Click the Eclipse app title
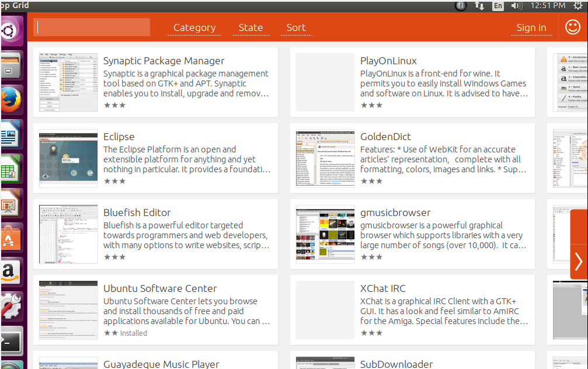This screenshot has width=588, height=369. [x=119, y=137]
